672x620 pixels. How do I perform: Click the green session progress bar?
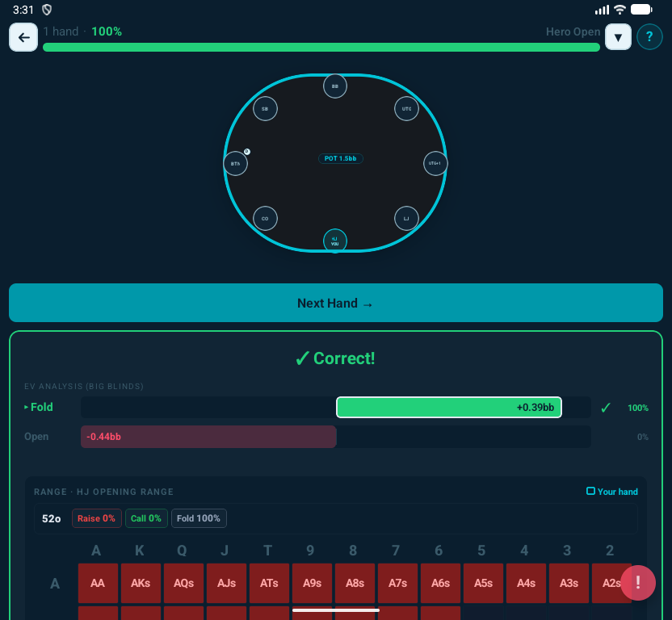click(321, 48)
